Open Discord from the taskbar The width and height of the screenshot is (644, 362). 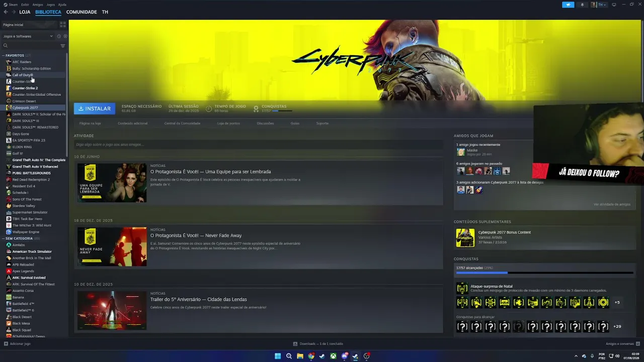344,356
